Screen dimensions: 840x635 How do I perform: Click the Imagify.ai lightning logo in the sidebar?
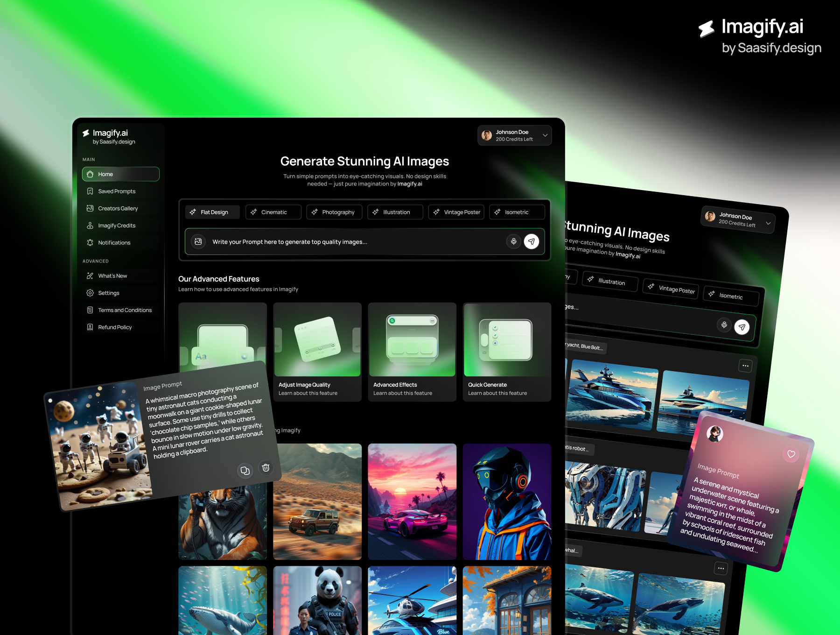tap(86, 133)
